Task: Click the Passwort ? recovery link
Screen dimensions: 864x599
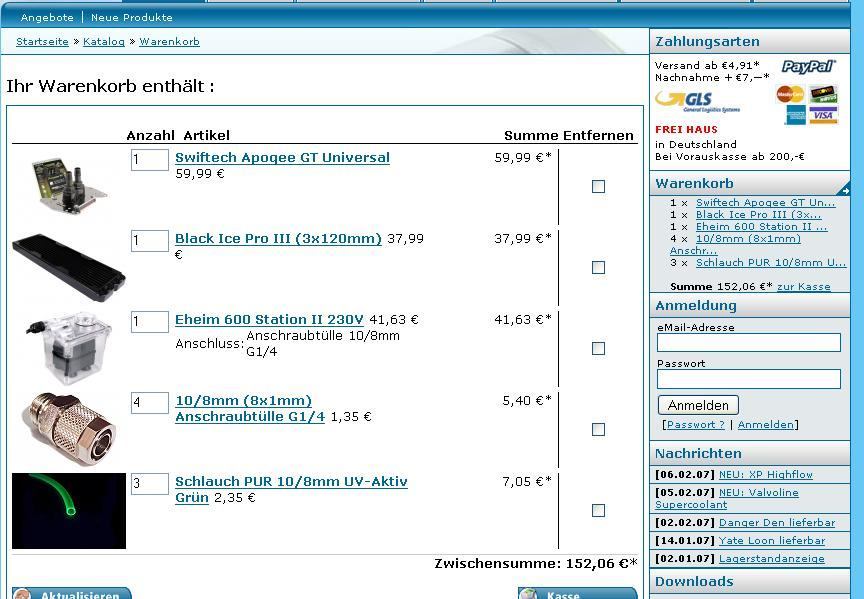Action: 695,425
